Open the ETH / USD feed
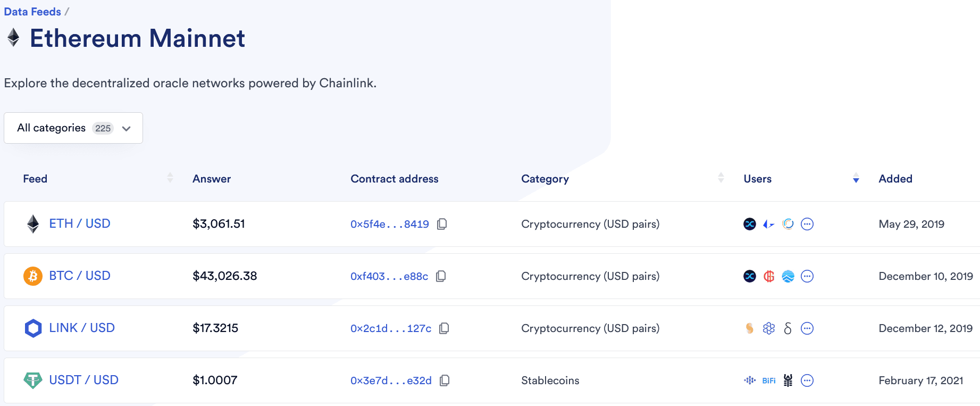The height and width of the screenshot is (406, 980). tap(80, 223)
